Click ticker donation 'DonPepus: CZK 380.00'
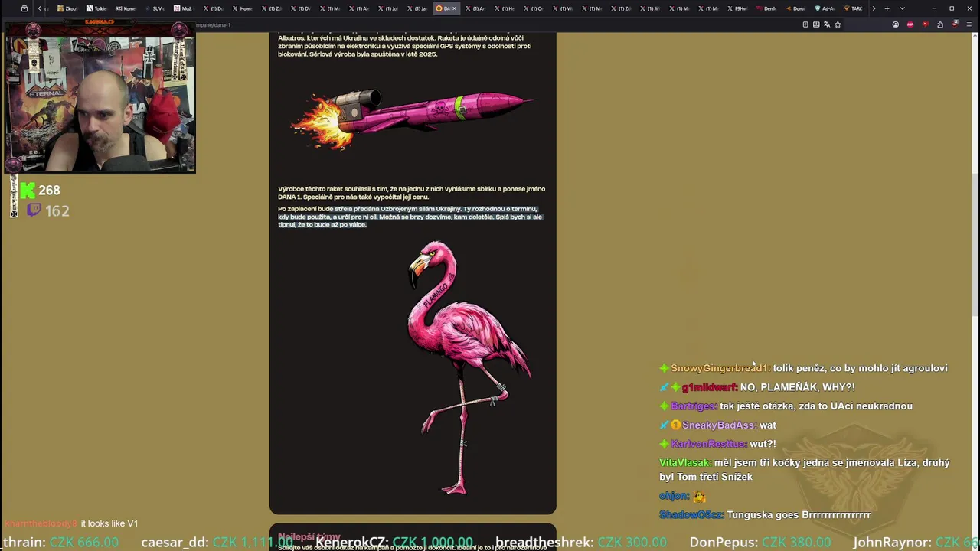The height and width of the screenshot is (551, 980). tap(760, 543)
